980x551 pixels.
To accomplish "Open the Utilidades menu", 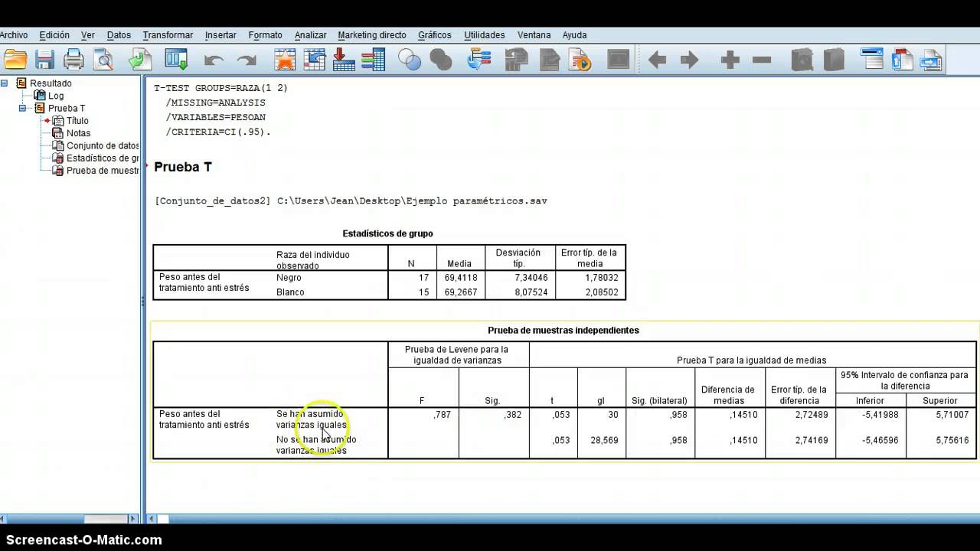I will click(484, 35).
